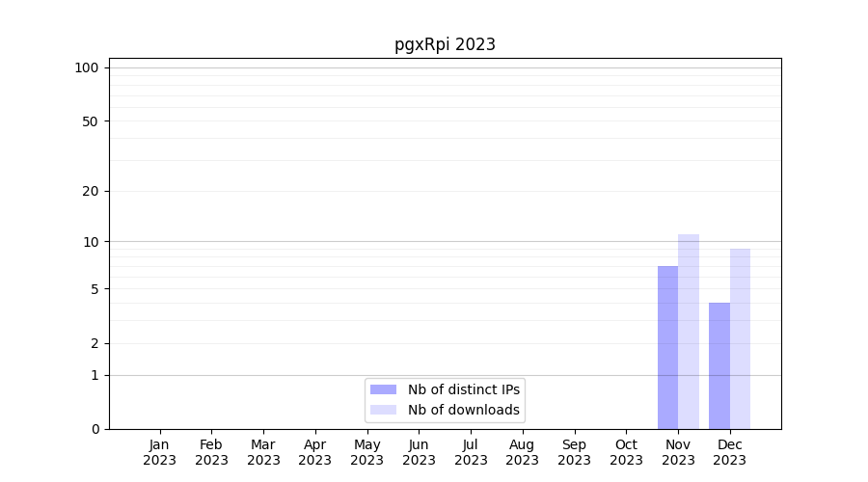Select the 50 y-axis tick label
This screenshot has height=482, width=868.
click(x=91, y=121)
